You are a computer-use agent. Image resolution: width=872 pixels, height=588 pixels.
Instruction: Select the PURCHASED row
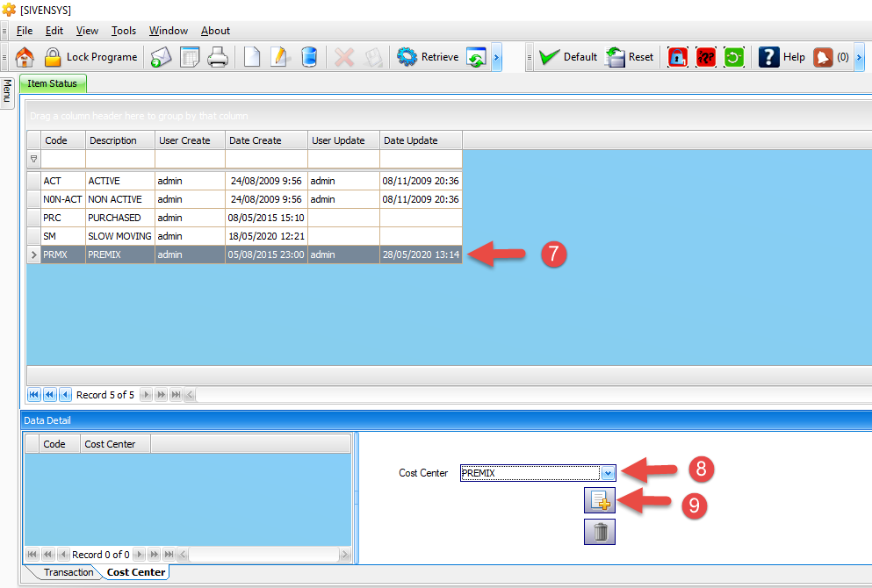coord(245,218)
